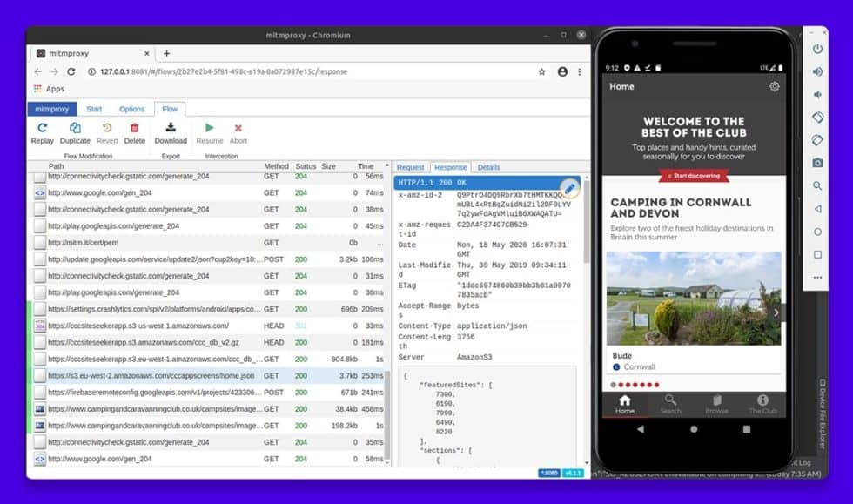Click the emulator volume down button
This screenshot has height=504, width=853.
817,95
